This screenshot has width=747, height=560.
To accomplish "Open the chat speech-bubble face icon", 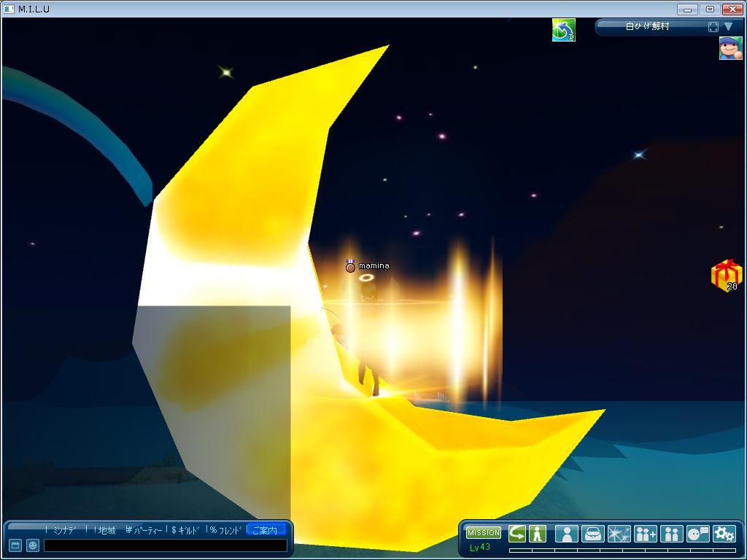I will point(698,534).
